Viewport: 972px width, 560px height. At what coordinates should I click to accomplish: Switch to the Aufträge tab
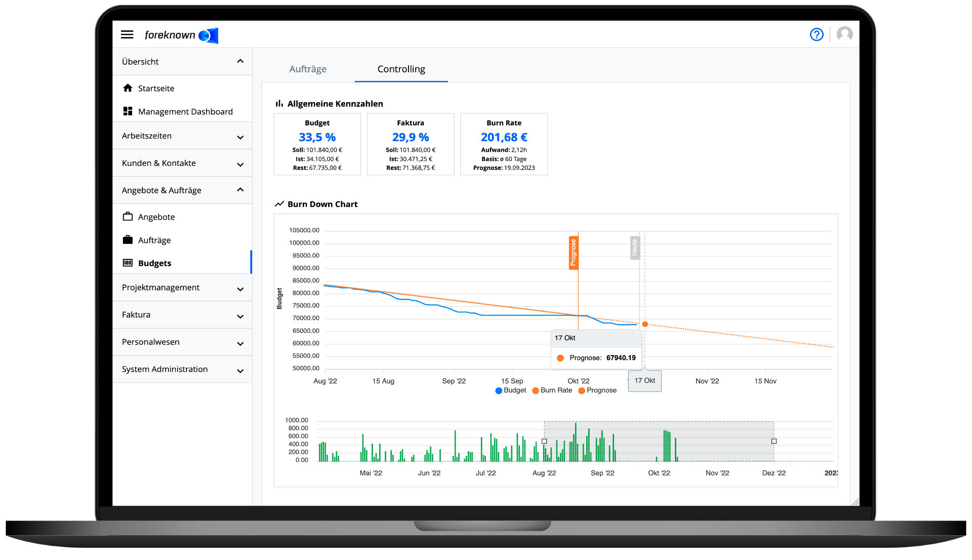pyautogui.click(x=308, y=69)
